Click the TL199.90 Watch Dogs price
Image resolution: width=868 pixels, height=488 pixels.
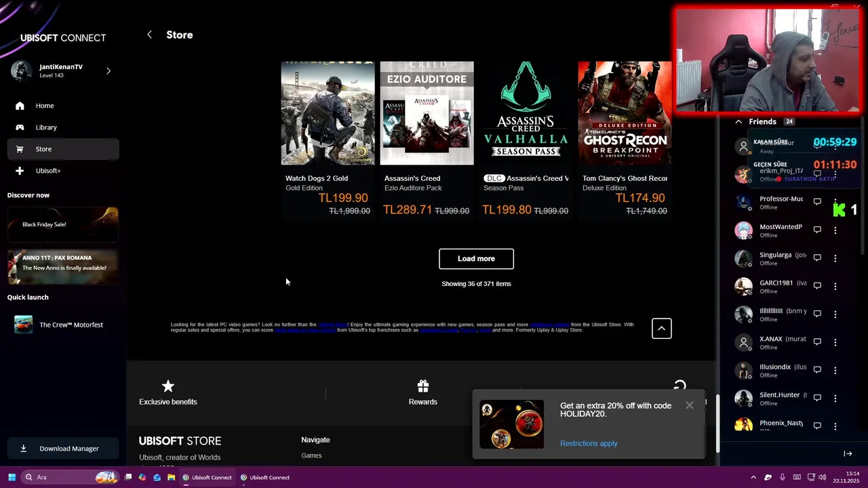(x=343, y=198)
